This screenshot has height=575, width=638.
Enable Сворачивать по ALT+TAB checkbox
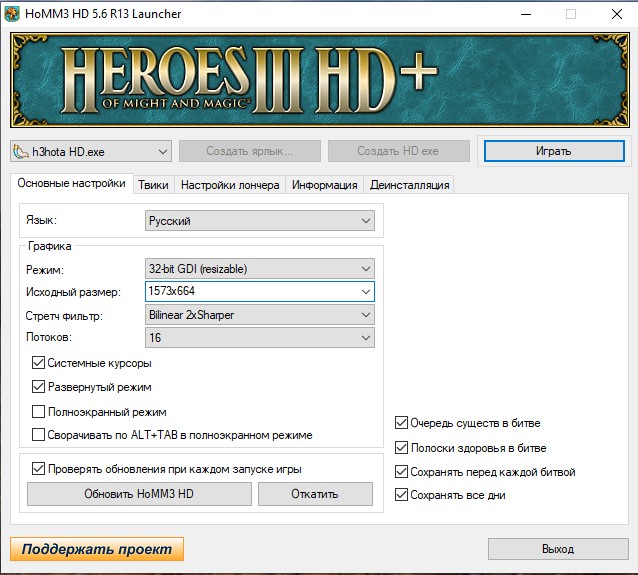tap(38, 435)
